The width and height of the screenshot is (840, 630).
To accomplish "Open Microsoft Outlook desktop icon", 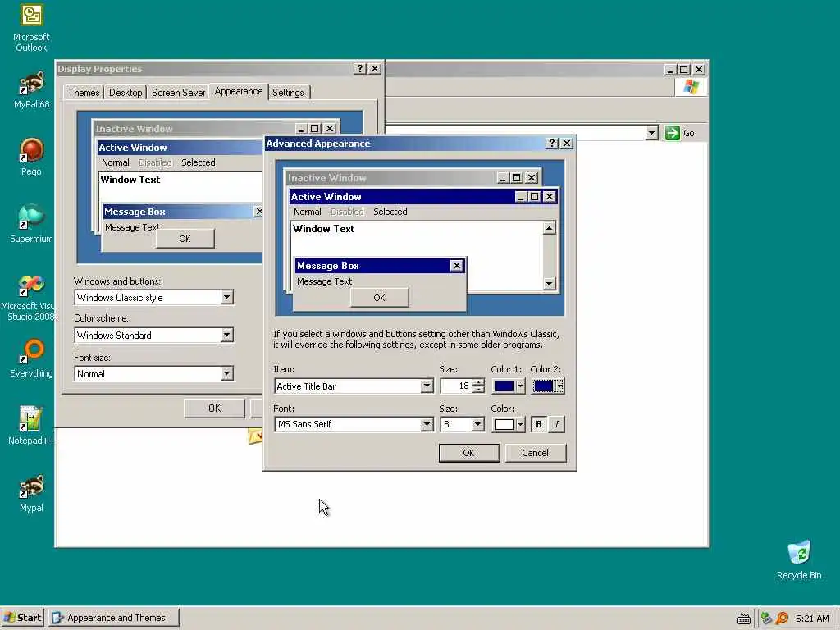I will pyautogui.click(x=31, y=28).
